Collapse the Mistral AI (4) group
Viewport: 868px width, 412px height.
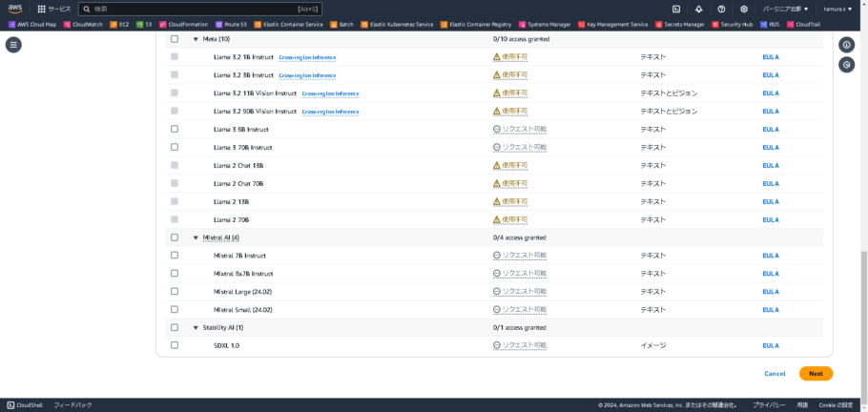click(x=196, y=237)
